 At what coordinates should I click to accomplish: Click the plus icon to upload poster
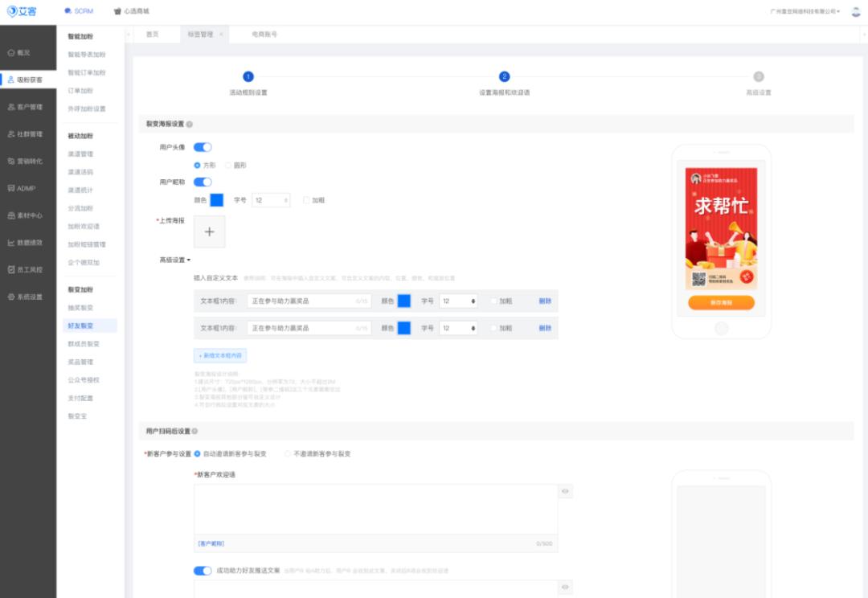(209, 231)
